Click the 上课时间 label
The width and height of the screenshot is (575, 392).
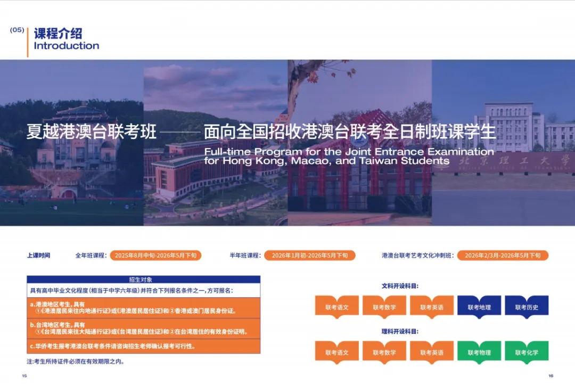click(38, 256)
